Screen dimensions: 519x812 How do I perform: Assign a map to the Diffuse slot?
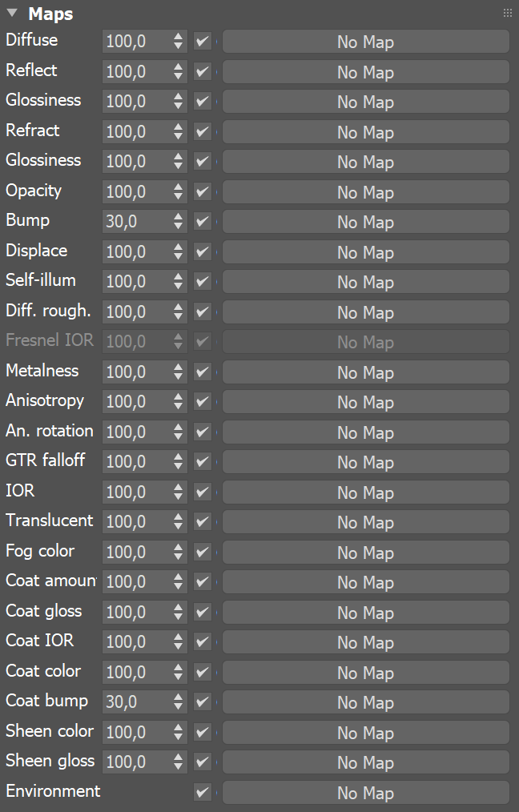click(365, 42)
